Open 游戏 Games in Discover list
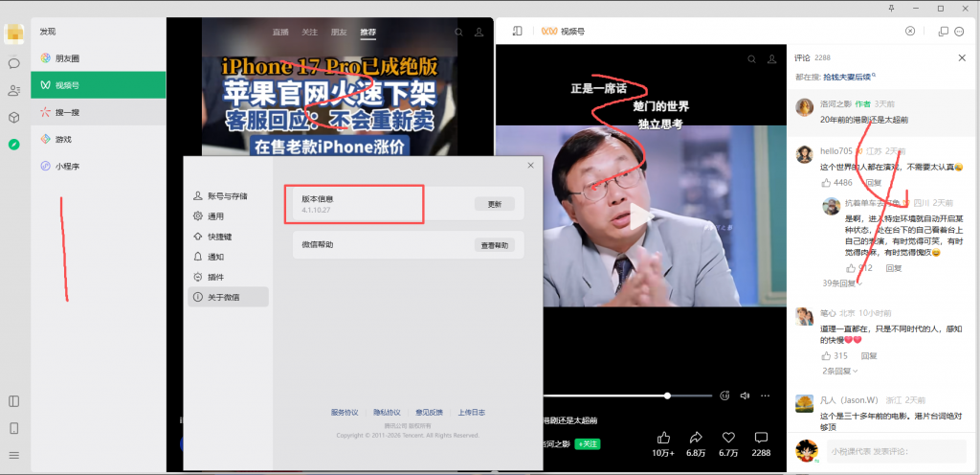Screen dimensions: 980x475 (99, 140)
